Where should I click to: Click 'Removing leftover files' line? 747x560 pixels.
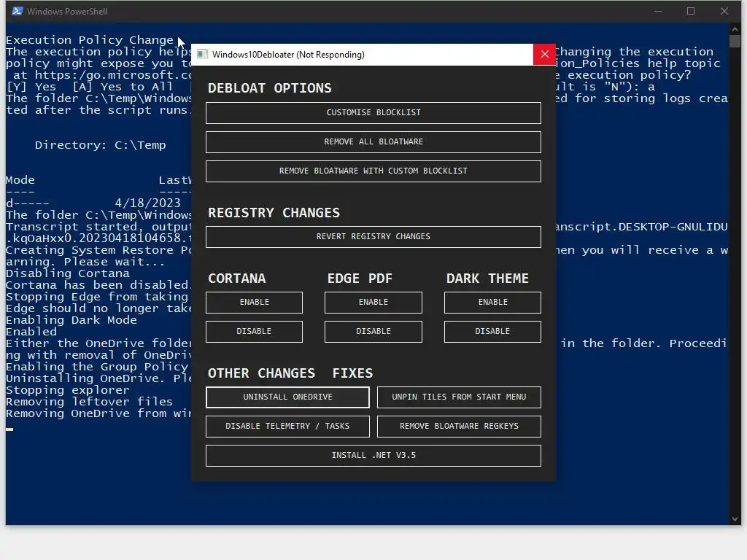(x=89, y=402)
